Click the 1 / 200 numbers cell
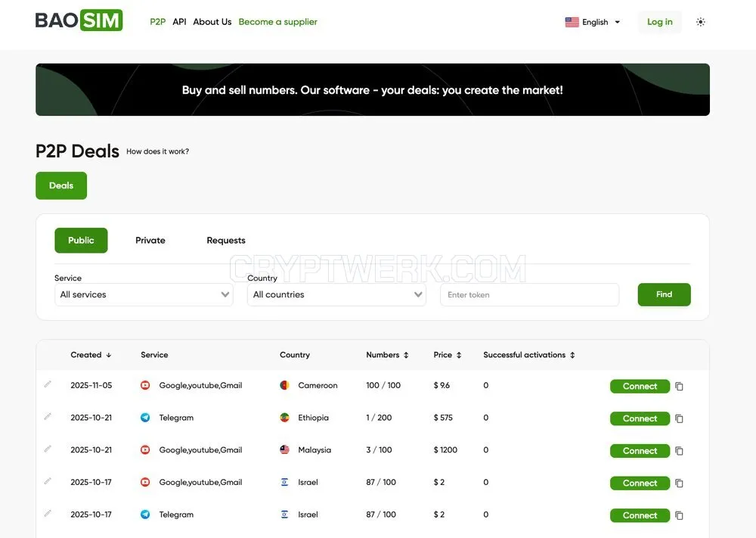This screenshot has width=756, height=538. pos(379,418)
